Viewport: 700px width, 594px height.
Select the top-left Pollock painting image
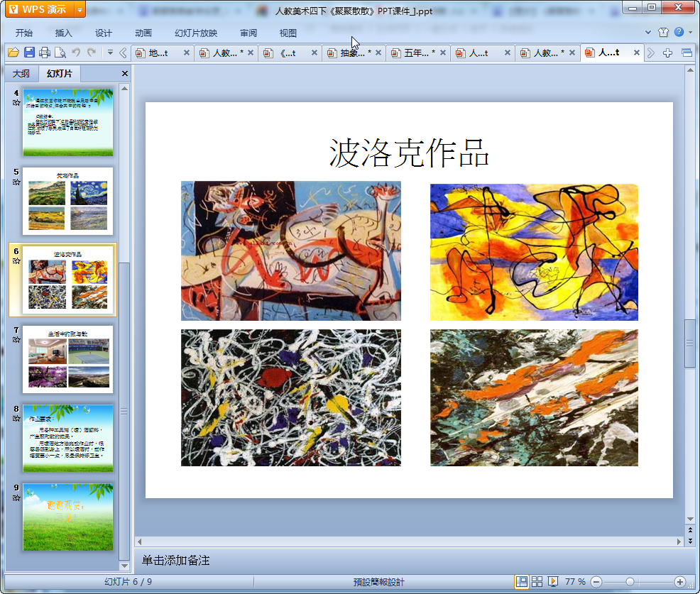point(290,251)
